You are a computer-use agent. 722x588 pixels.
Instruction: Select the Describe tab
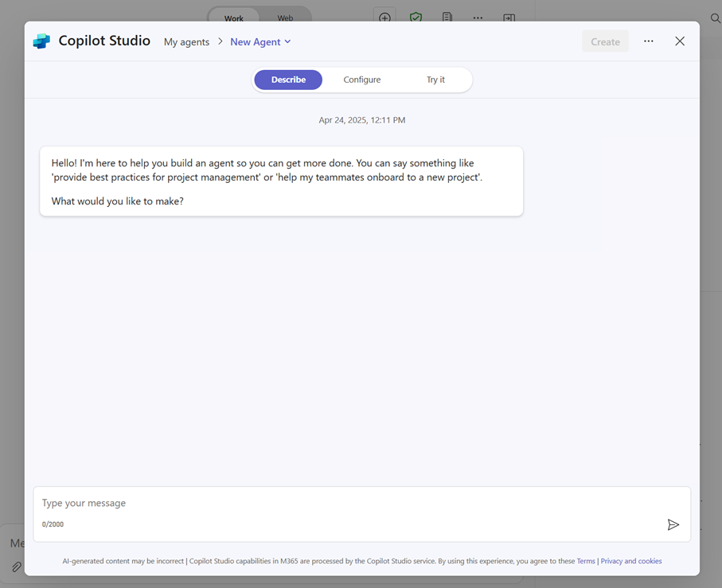288,80
